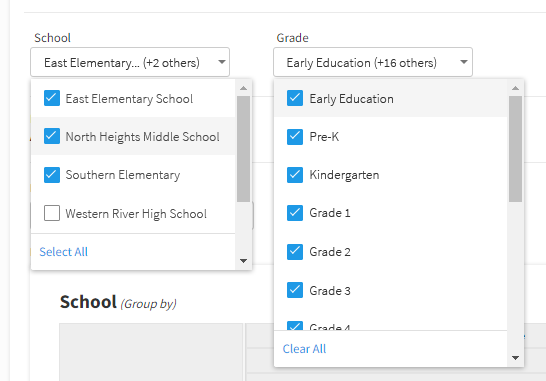Click Clear All in Grade list
Screen dimensions: 546x381
[304, 349]
